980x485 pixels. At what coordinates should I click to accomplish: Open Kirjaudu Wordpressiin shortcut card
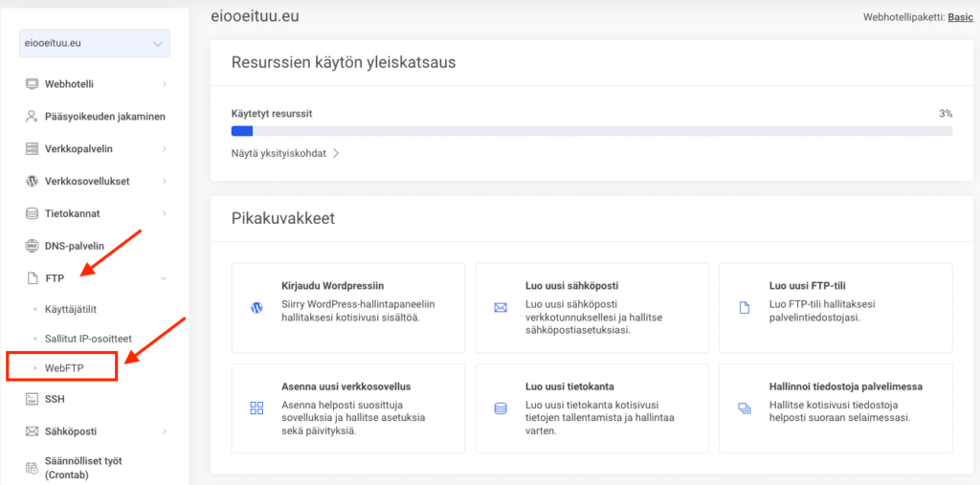pos(347,307)
